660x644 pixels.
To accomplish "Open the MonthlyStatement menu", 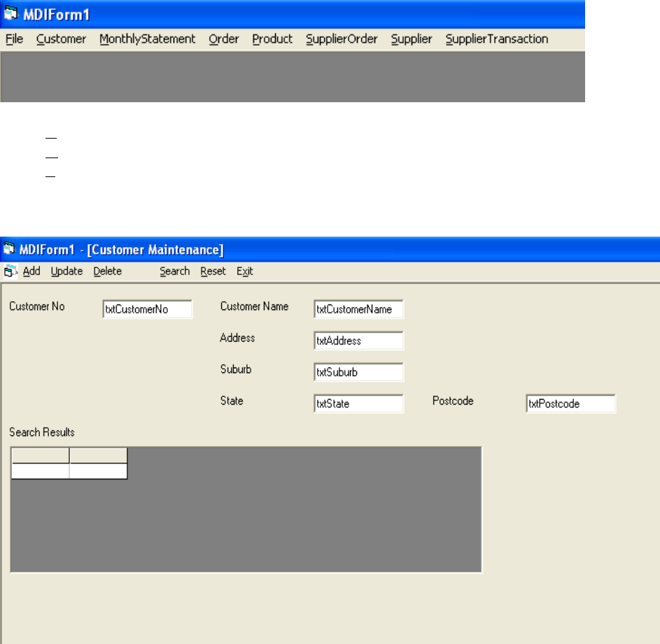I will (x=147, y=39).
